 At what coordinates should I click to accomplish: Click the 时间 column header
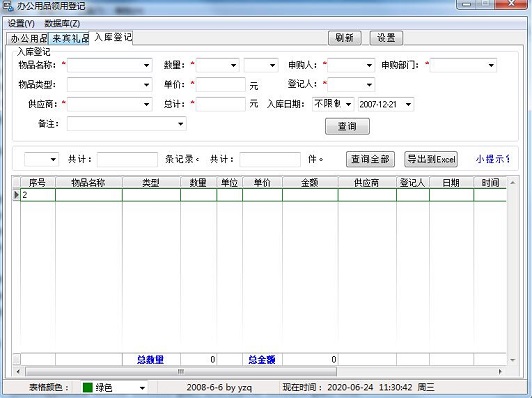point(490,183)
